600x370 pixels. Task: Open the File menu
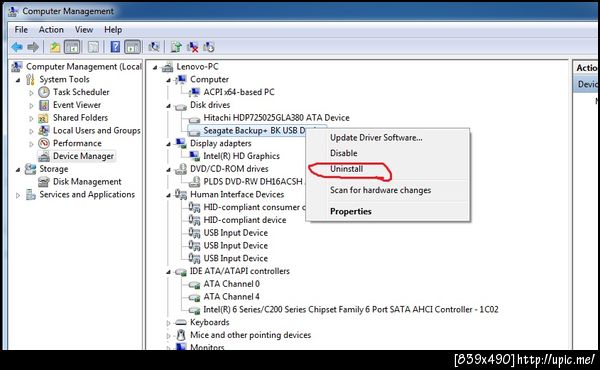click(x=21, y=29)
